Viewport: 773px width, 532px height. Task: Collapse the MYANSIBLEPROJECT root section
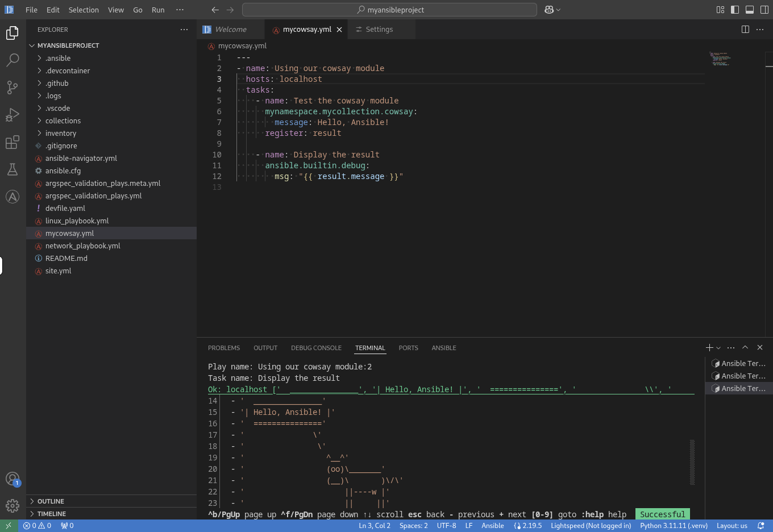point(111,45)
